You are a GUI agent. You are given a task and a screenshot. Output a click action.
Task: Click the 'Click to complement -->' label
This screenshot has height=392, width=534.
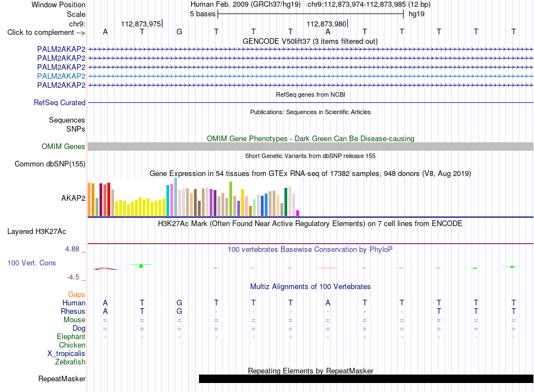point(46,33)
